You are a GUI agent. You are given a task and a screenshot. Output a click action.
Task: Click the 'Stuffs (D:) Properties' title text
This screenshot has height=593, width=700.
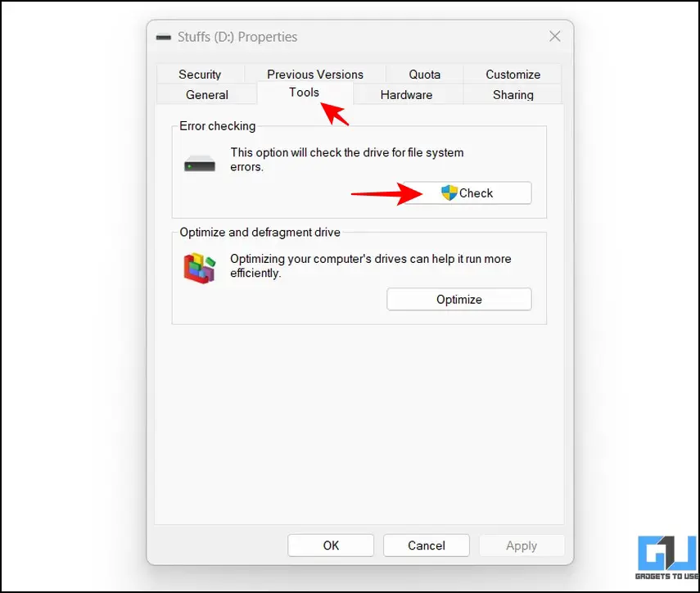(x=237, y=37)
